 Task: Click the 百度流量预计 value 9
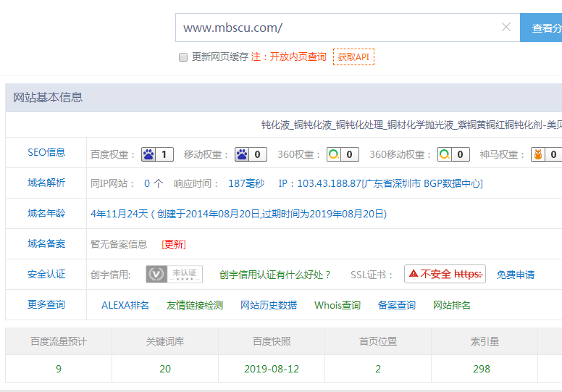(x=59, y=369)
